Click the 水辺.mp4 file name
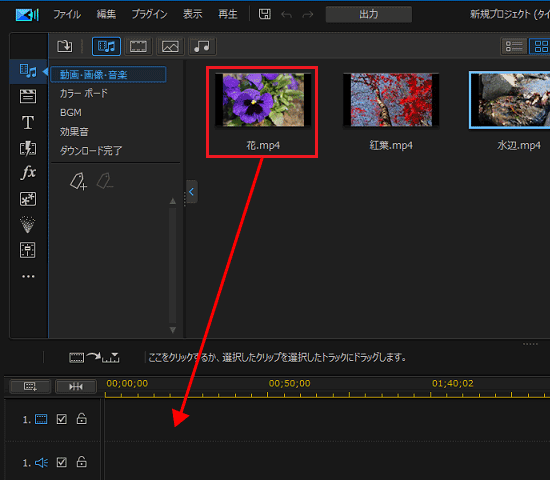This screenshot has height=480, width=550. pyautogui.click(x=519, y=145)
